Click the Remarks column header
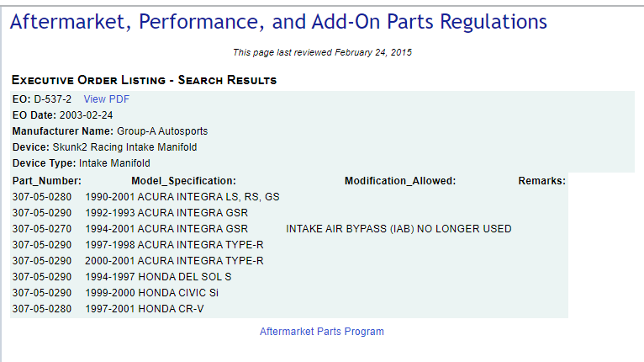The width and height of the screenshot is (644, 362). click(542, 180)
